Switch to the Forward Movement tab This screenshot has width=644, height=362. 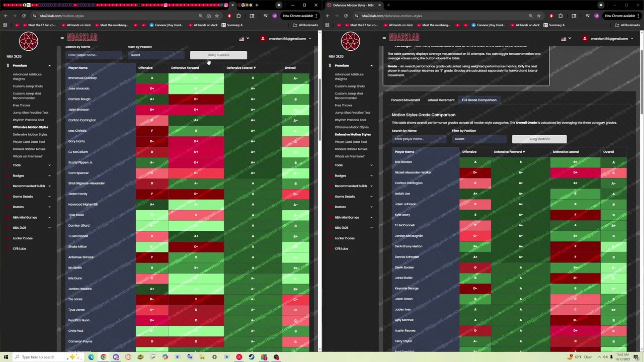(x=406, y=100)
